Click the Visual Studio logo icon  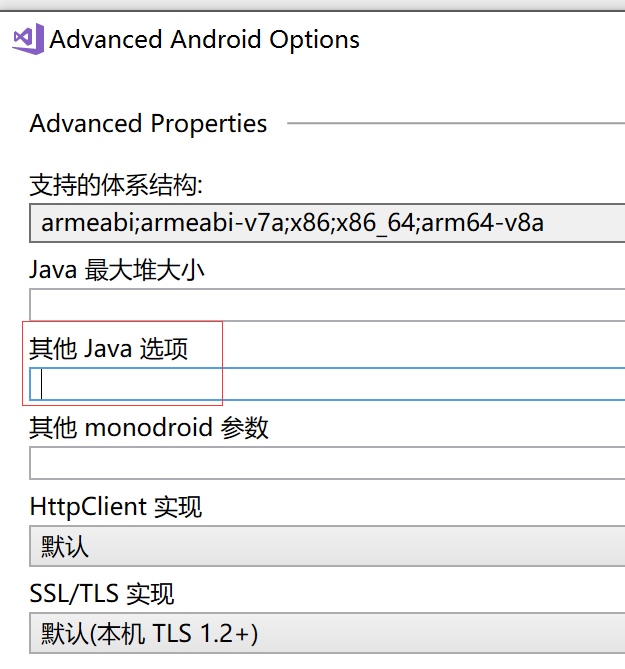pyautogui.click(x=27, y=40)
